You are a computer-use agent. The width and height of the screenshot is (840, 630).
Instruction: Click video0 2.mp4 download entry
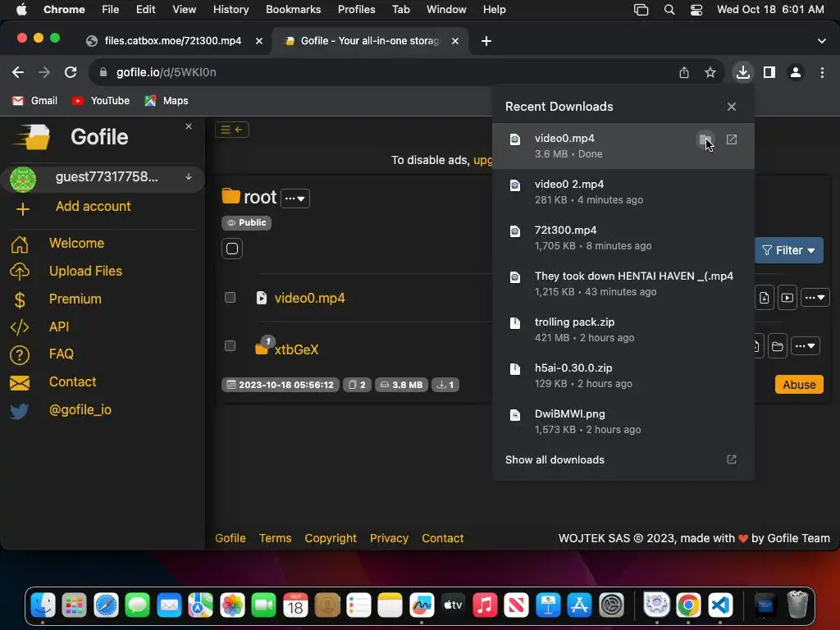[x=623, y=192]
